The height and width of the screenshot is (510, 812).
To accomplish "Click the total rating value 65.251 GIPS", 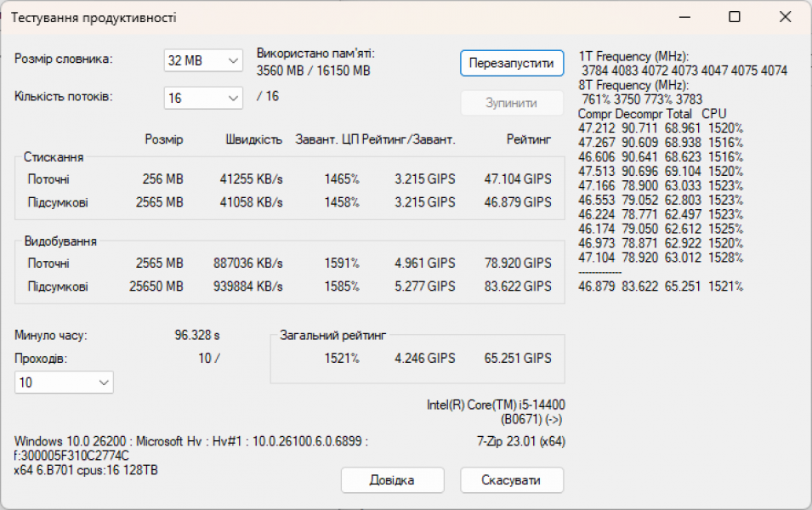I will pos(517,359).
